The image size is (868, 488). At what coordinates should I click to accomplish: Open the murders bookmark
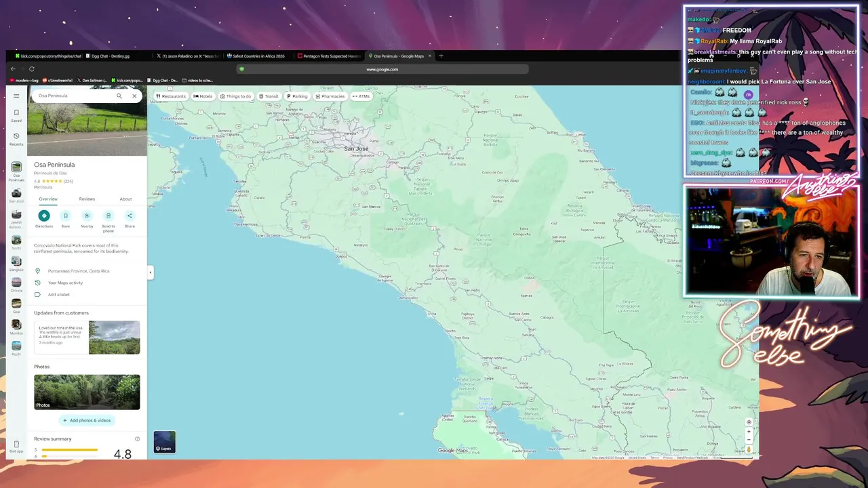(x=24, y=81)
